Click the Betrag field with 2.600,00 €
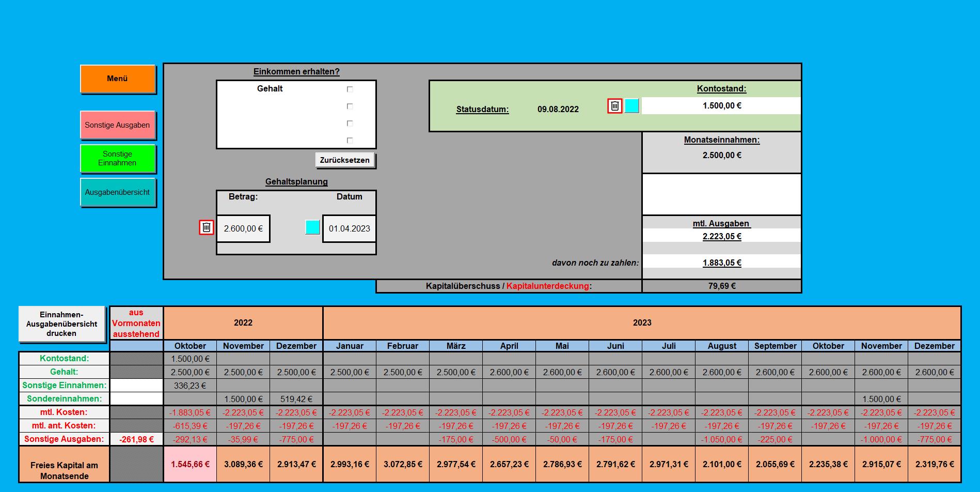This screenshot has width=980, height=492. click(x=243, y=228)
